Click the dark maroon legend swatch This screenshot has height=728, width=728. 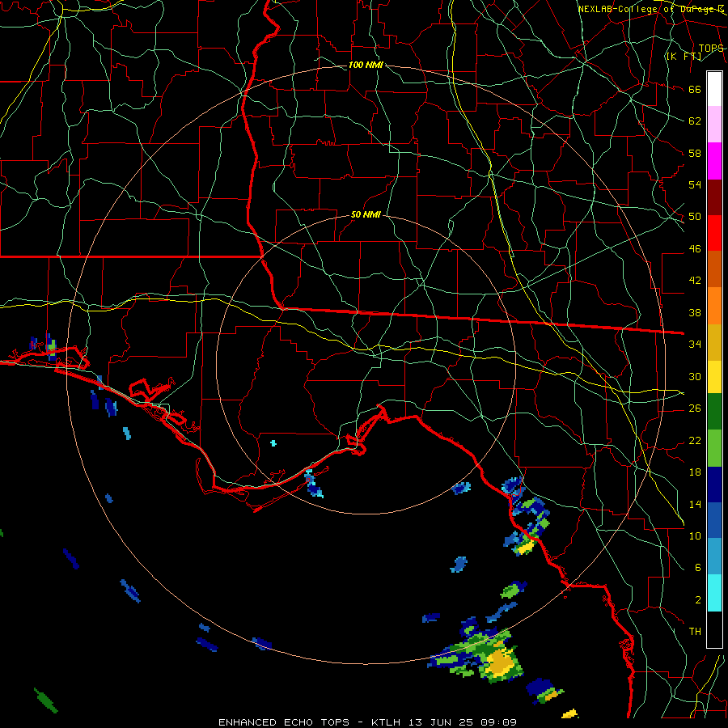[714, 197]
